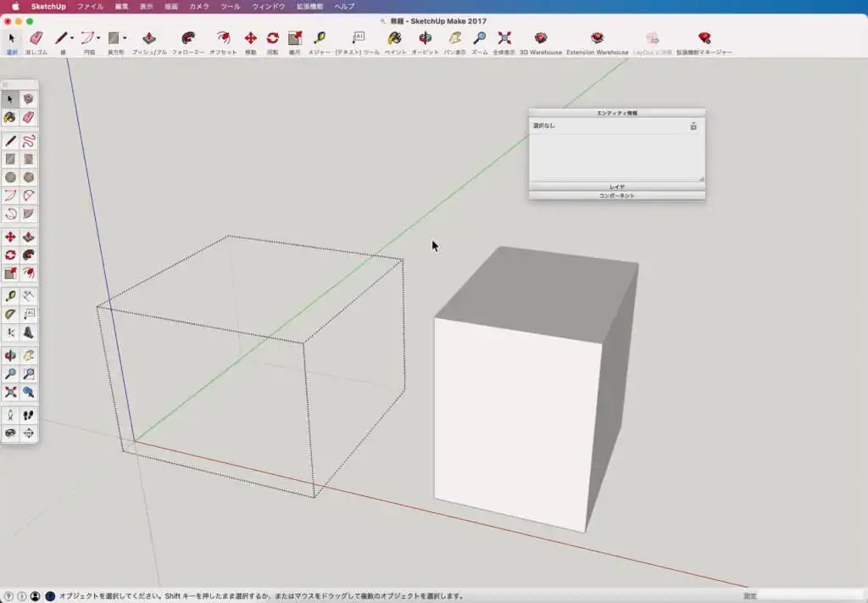Select the Look Around tool in floating palette

(10, 433)
